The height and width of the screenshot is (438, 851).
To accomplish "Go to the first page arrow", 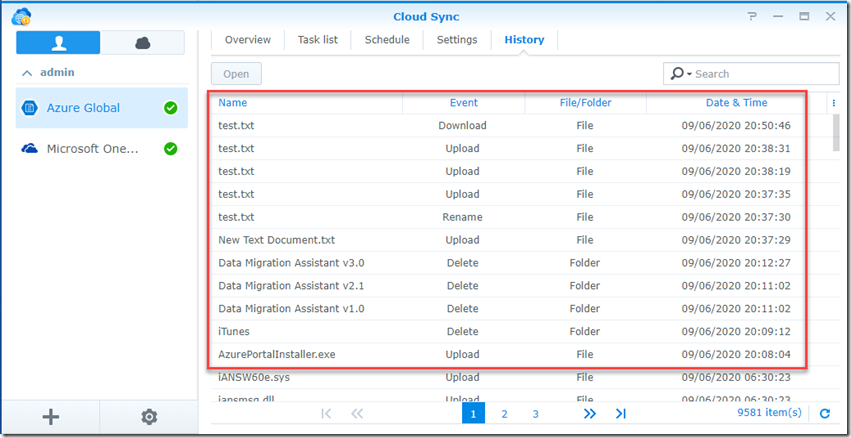I will point(326,414).
